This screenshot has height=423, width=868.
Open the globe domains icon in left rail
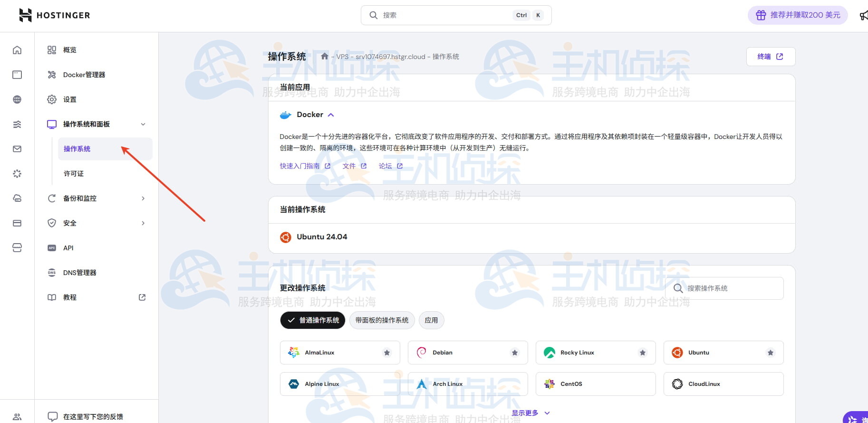tap(17, 99)
